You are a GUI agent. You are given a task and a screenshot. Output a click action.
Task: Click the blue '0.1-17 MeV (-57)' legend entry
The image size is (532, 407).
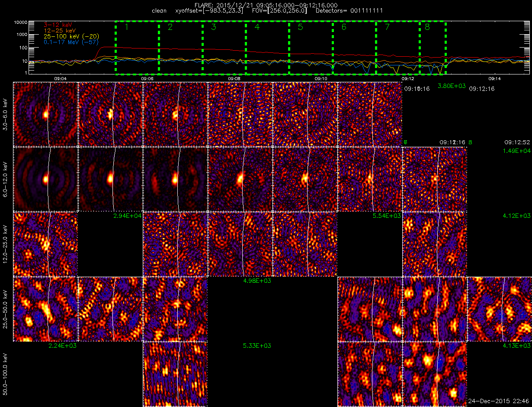(71, 42)
